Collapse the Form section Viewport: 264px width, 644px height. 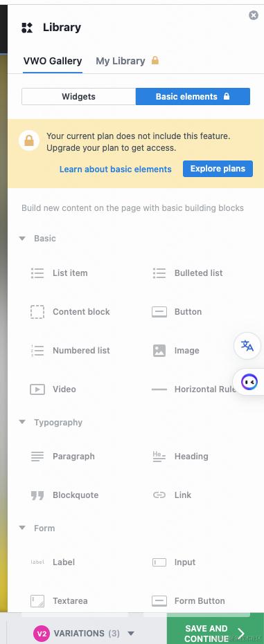coord(23,528)
